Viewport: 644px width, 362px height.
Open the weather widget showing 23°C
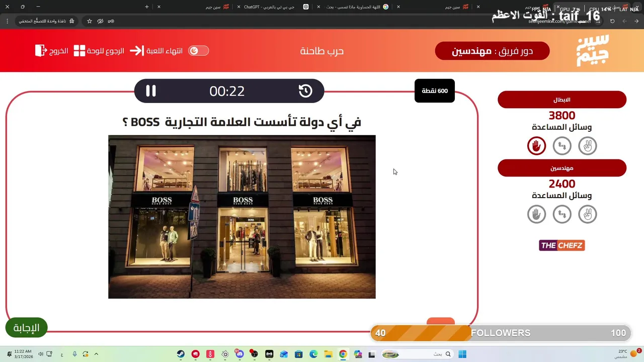626,354
